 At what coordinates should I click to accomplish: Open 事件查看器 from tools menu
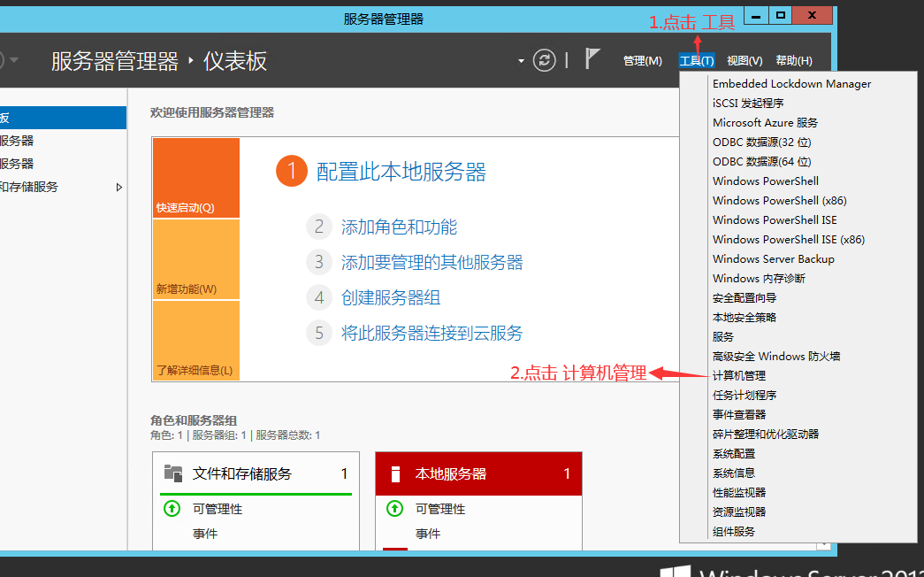point(739,415)
